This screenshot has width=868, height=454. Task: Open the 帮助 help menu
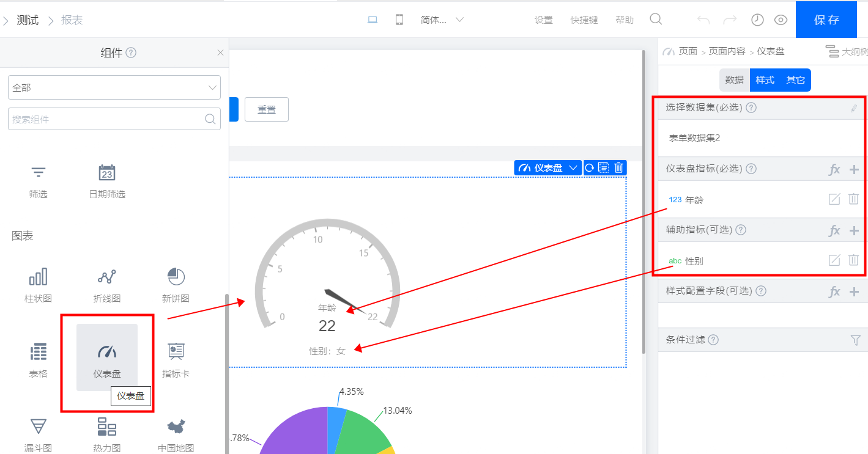tap(625, 20)
